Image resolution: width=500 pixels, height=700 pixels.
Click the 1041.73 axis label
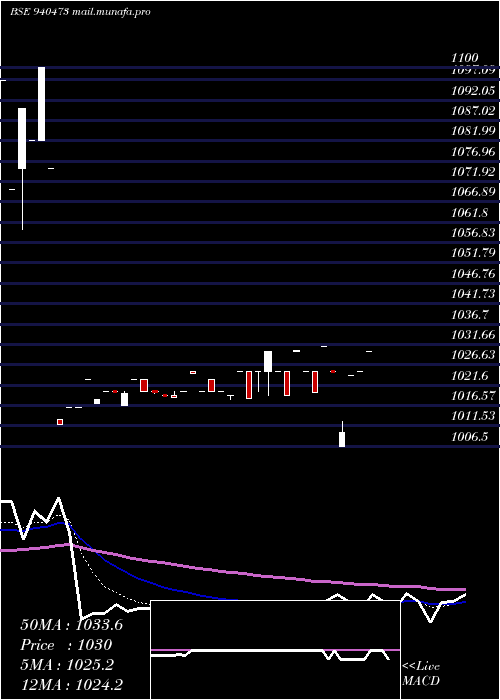coord(473,293)
